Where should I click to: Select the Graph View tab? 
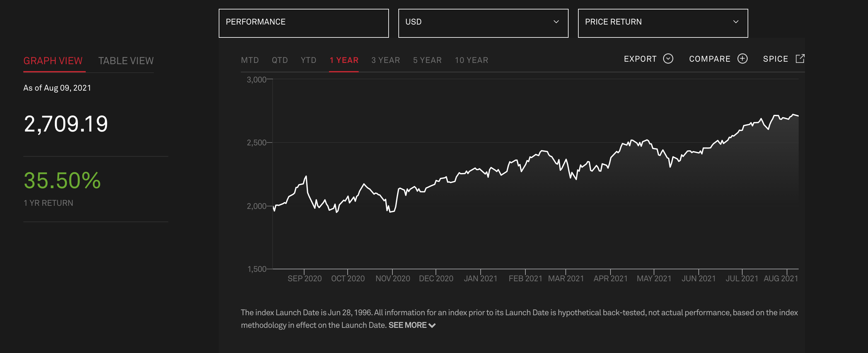(x=53, y=61)
